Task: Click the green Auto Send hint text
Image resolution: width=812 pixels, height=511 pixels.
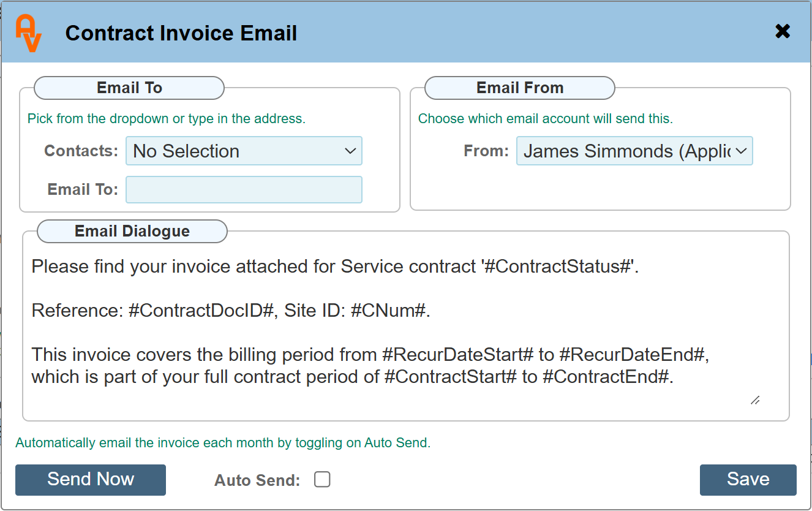Action: pos(223,443)
